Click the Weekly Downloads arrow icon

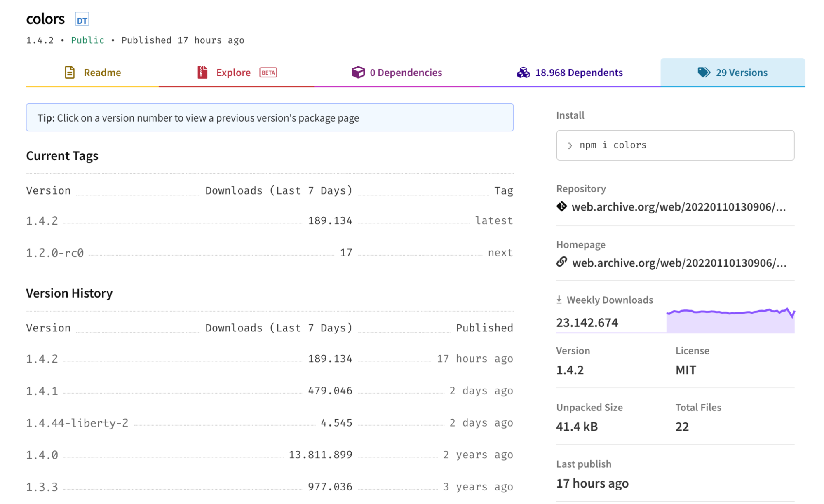click(559, 300)
